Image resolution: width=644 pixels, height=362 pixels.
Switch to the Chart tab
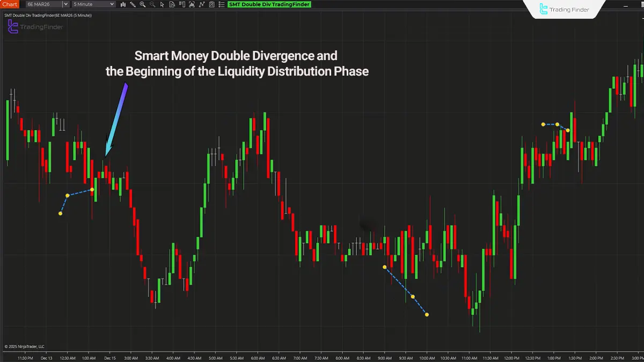pos(10,4)
